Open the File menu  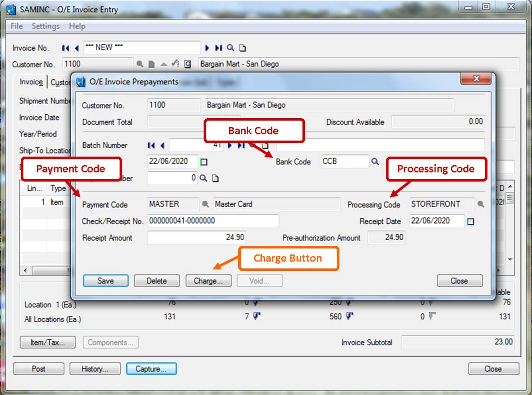pyautogui.click(x=17, y=26)
